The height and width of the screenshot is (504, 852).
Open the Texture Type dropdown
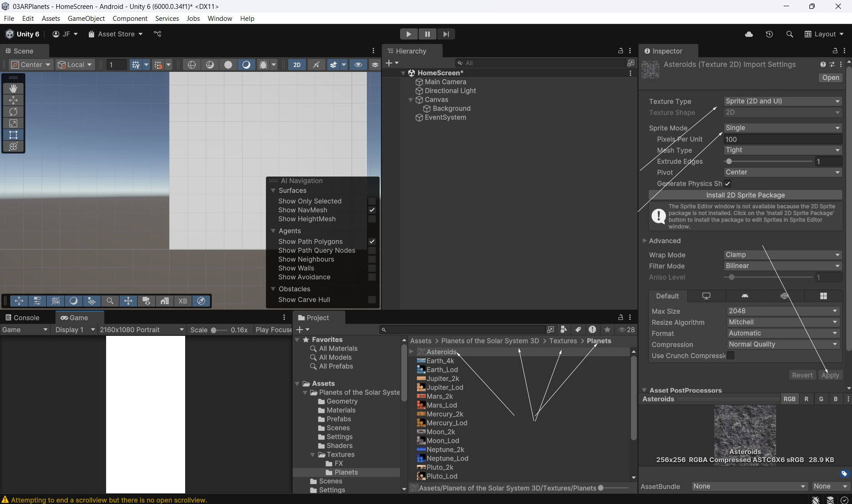(782, 101)
